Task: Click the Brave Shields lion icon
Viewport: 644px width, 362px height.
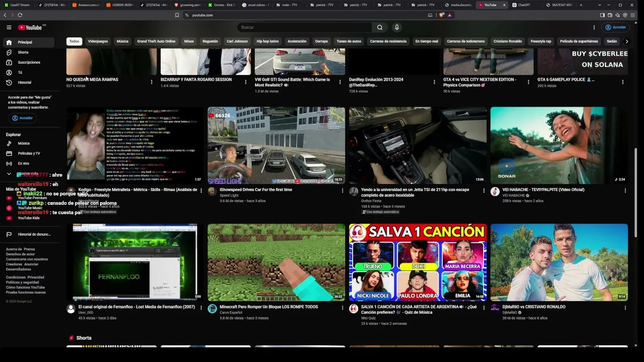Action: [x=442, y=15]
